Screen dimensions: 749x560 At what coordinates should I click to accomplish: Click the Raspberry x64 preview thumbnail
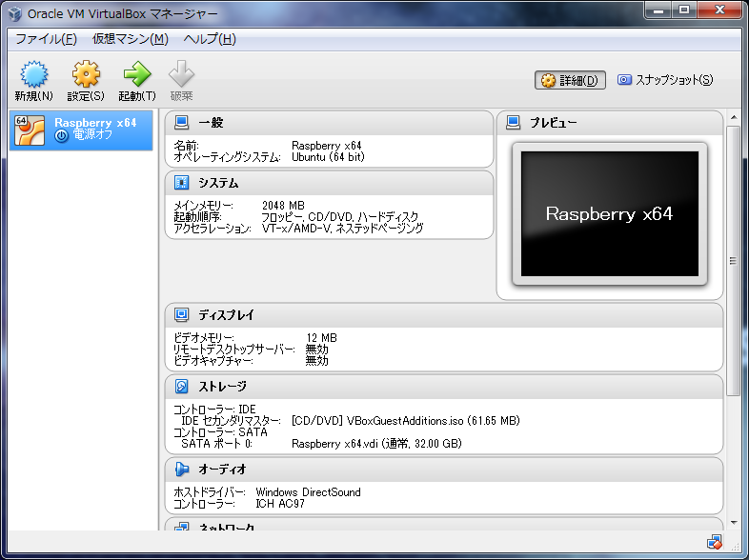[609, 213]
